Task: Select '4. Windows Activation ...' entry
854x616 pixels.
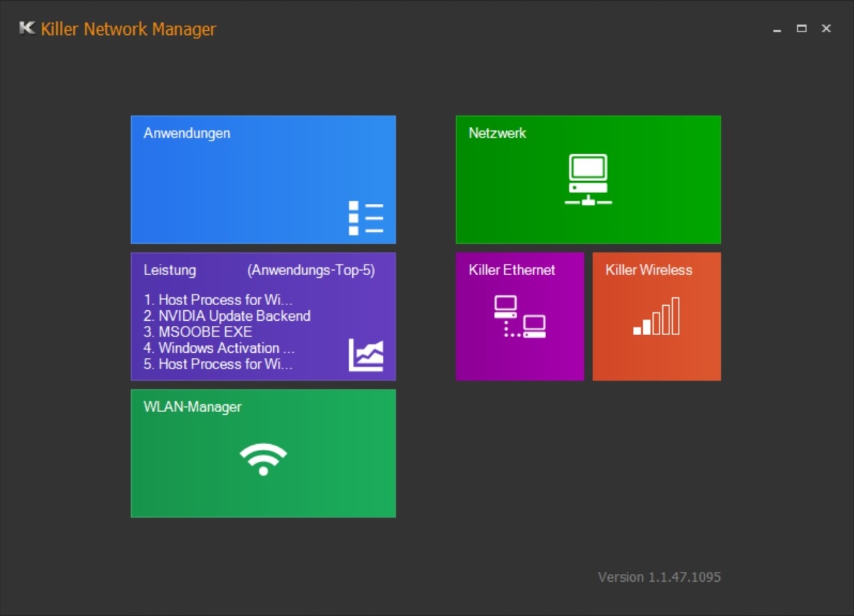Action: [219, 347]
